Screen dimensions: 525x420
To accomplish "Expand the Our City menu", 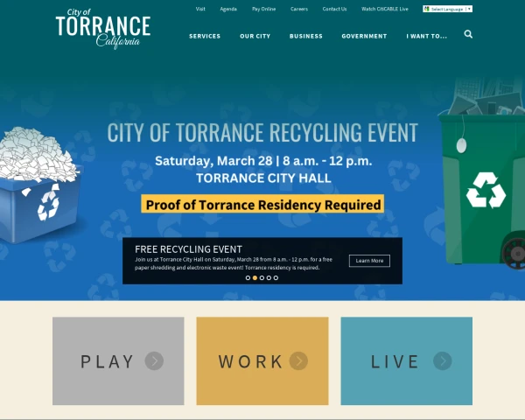I will click(x=255, y=36).
